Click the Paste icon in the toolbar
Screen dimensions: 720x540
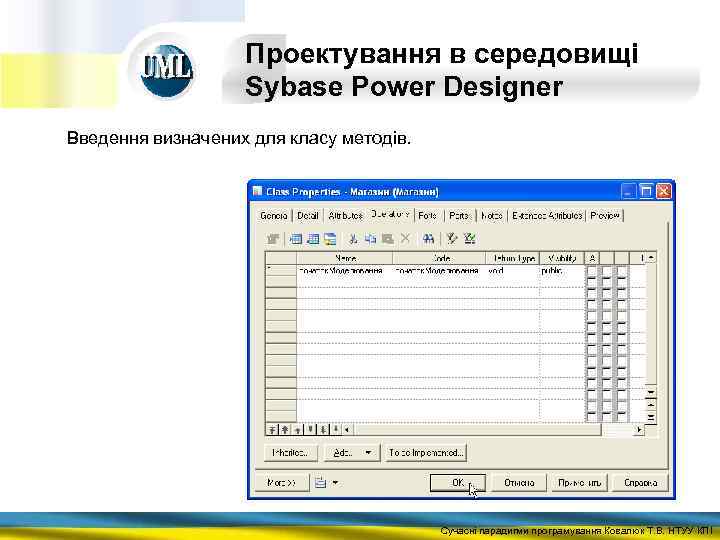pos(388,238)
